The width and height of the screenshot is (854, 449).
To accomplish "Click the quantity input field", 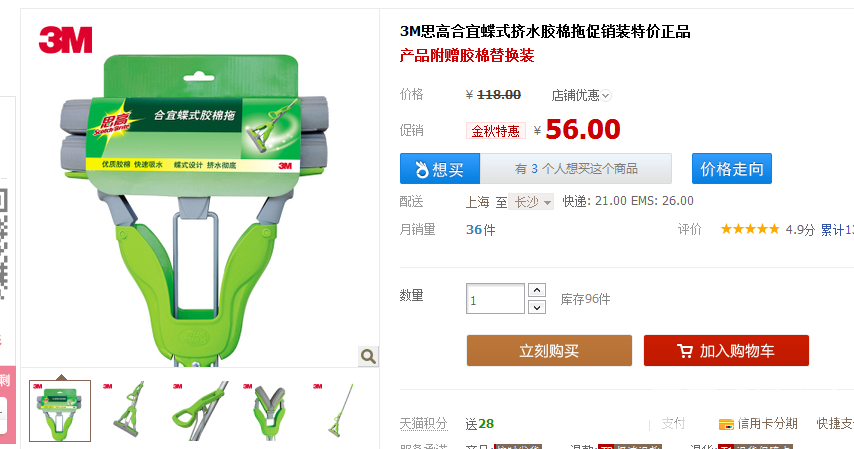I will click(495, 299).
